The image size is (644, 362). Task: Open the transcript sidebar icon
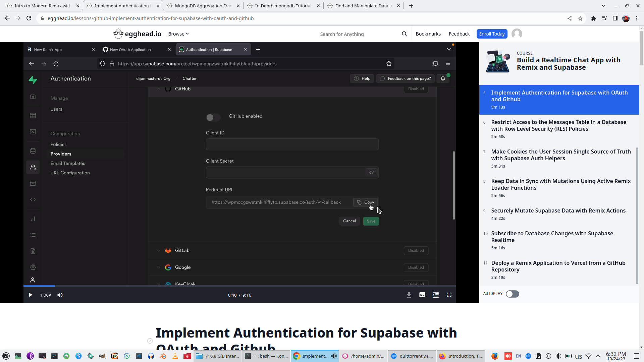tap(435, 295)
